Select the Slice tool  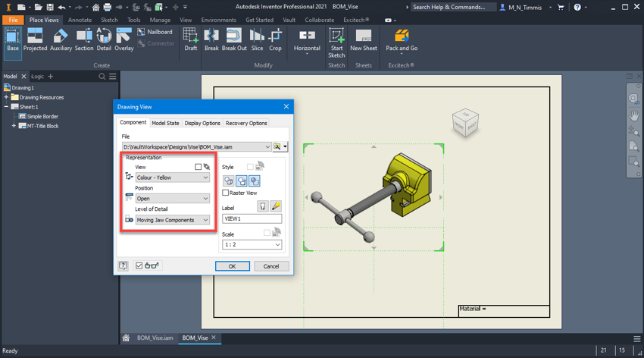click(257, 40)
